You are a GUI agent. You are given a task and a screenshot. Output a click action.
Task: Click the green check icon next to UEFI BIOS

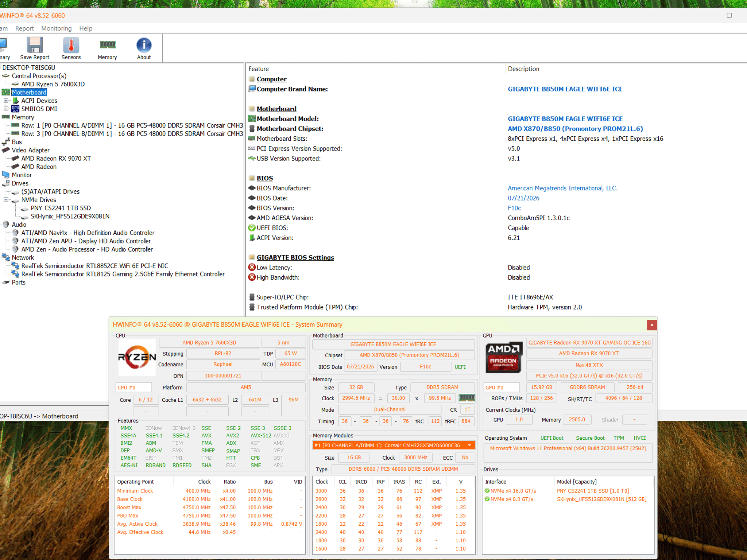(252, 228)
